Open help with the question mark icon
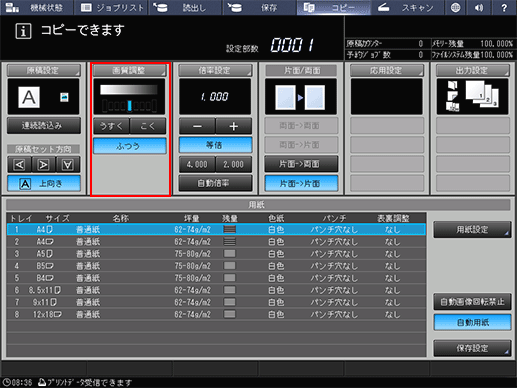 click(504, 7)
